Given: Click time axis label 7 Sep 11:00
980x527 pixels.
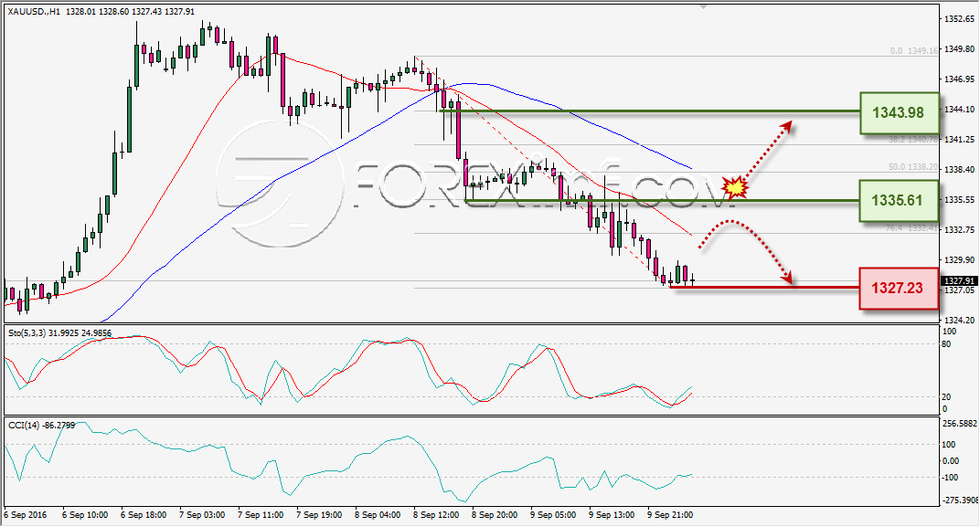Looking at the screenshot, I should tap(261, 515).
